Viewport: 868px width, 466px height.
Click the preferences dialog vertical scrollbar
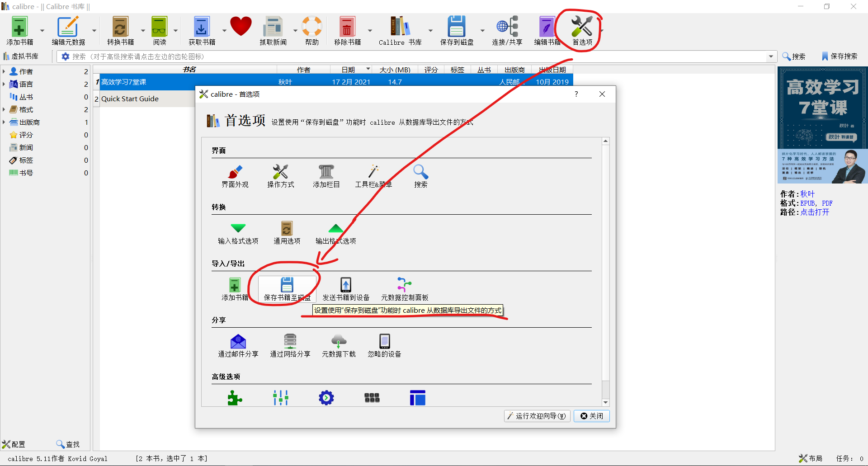(x=606, y=271)
